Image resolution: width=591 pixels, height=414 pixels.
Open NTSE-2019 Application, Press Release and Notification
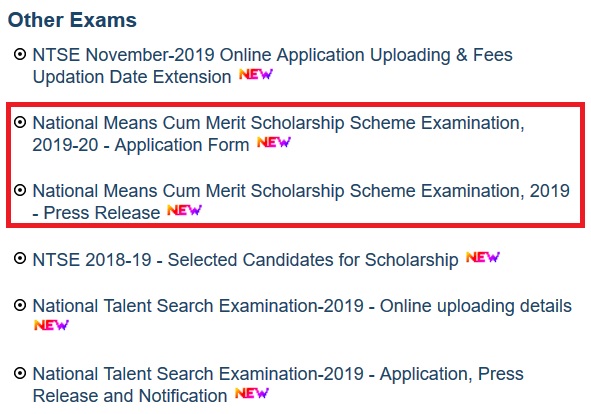[278, 385]
